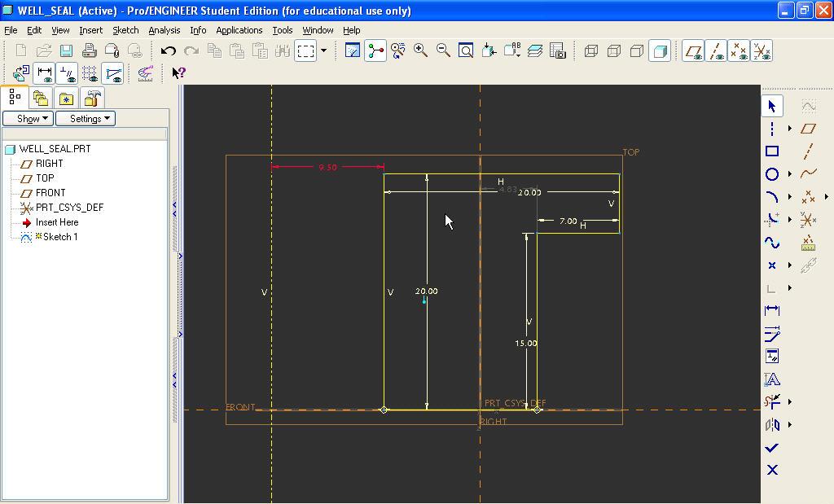Select PRT_CSYS_DEF in the model tree
The image size is (834, 504).
[70, 208]
